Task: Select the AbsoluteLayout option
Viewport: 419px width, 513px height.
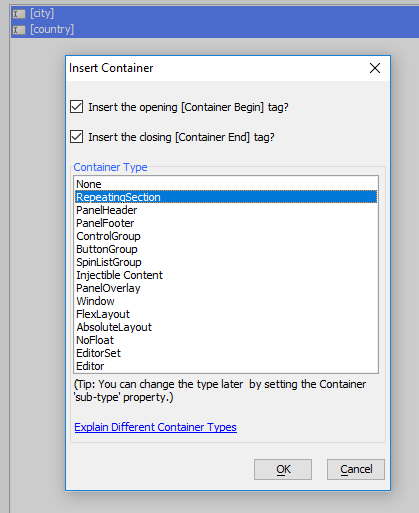Action: pos(226,327)
